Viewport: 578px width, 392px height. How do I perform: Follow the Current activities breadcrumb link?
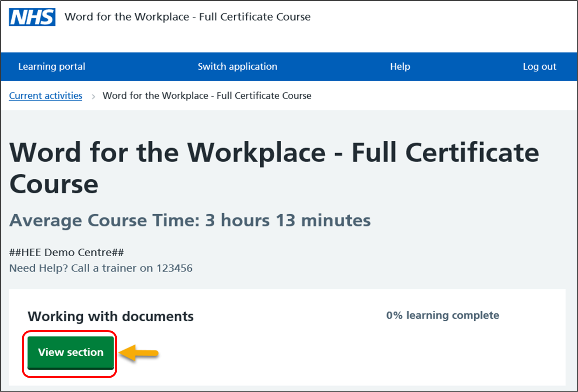[46, 96]
